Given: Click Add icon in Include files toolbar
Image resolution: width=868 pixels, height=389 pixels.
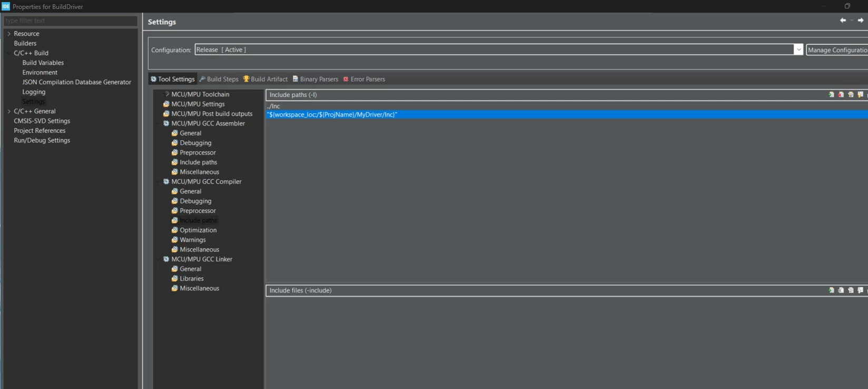Looking at the screenshot, I should (832, 290).
